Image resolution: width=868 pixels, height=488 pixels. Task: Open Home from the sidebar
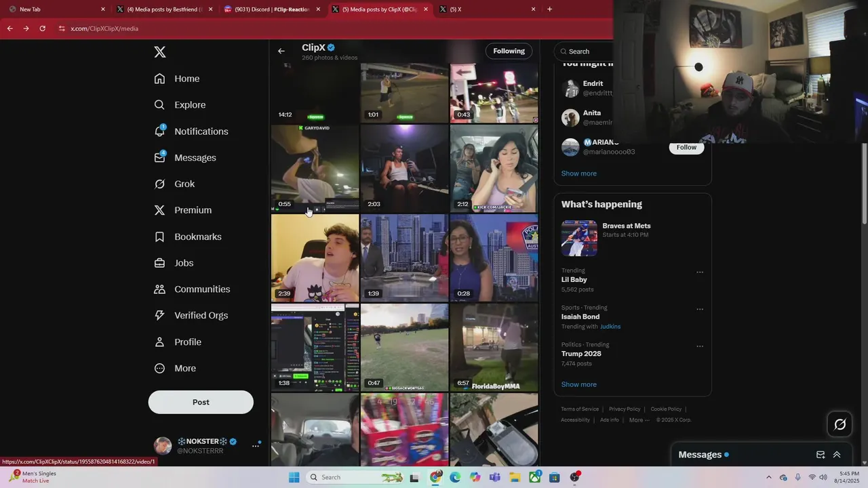tap(177, 79)
